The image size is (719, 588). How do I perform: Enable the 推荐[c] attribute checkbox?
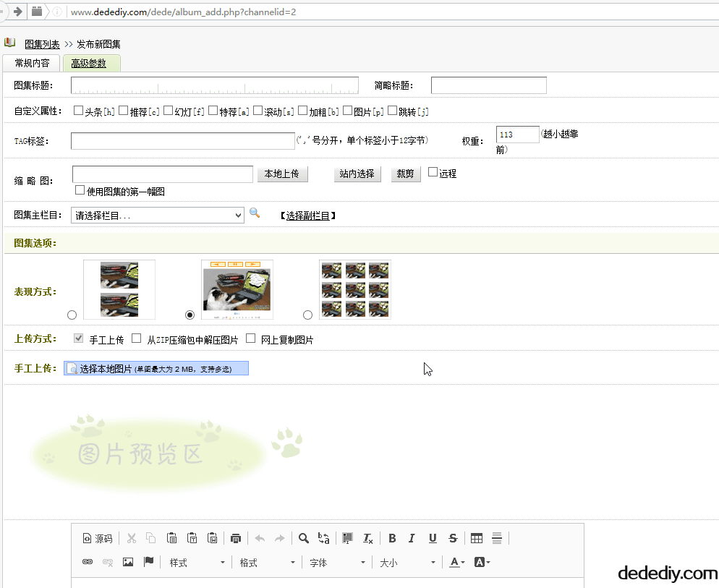(124, 111)
